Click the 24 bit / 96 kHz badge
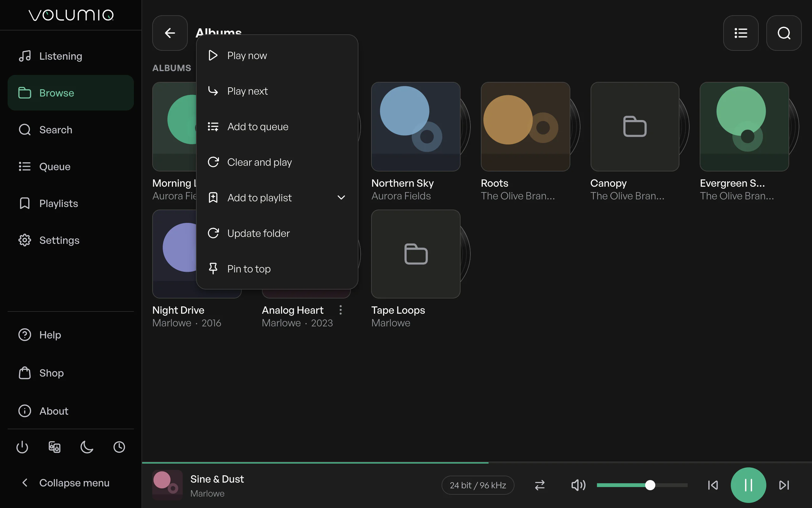 click(x=478, y=485)
